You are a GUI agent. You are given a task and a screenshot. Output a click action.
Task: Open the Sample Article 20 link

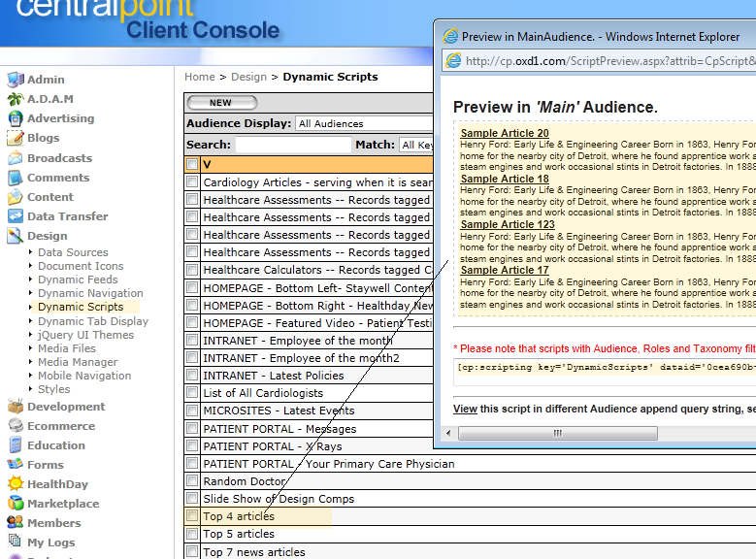coord(504,134)
